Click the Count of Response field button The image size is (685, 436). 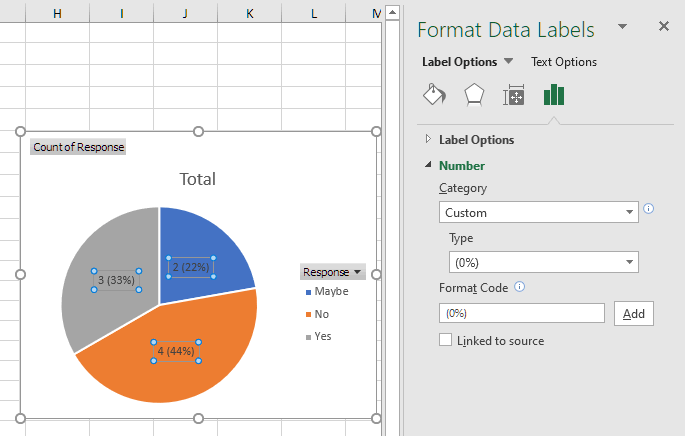tap(78, 147)
